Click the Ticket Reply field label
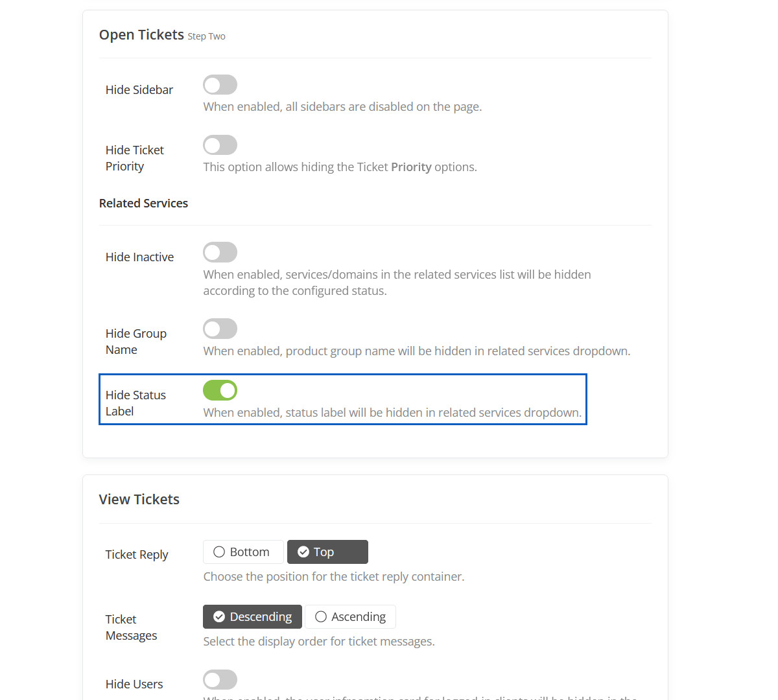The height and width of the screenshot is (700, 778). (x=136, y=555)
